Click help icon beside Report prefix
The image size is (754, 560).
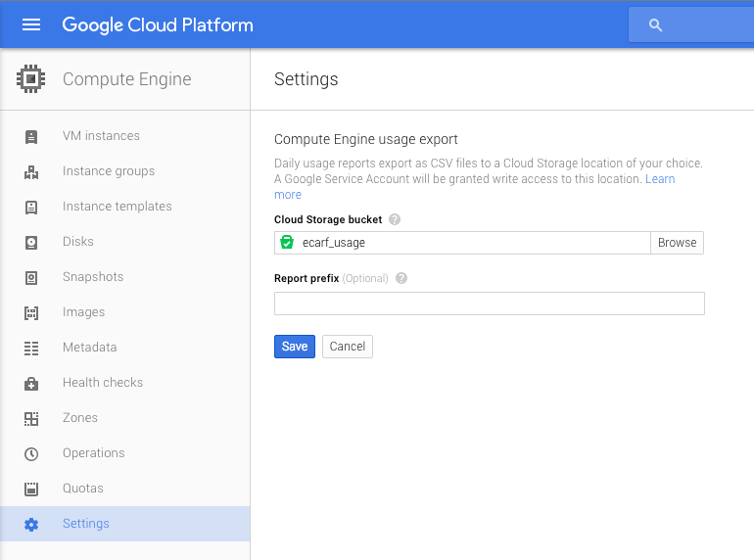pos(401,278)
